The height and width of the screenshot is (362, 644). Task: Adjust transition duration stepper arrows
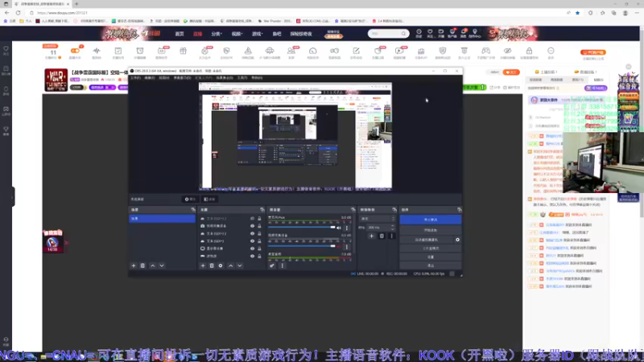[x=392, y=228]
